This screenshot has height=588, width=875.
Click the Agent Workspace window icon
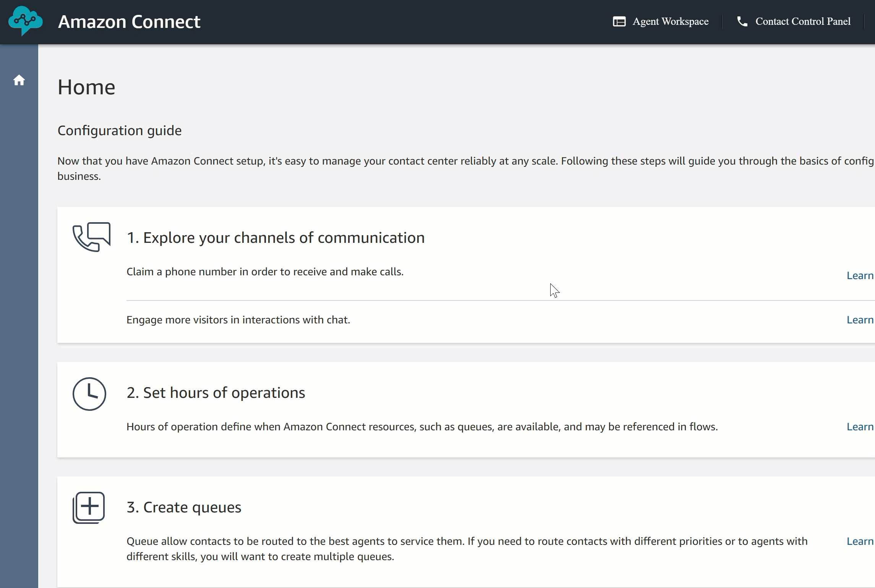[x=619, y=21]
